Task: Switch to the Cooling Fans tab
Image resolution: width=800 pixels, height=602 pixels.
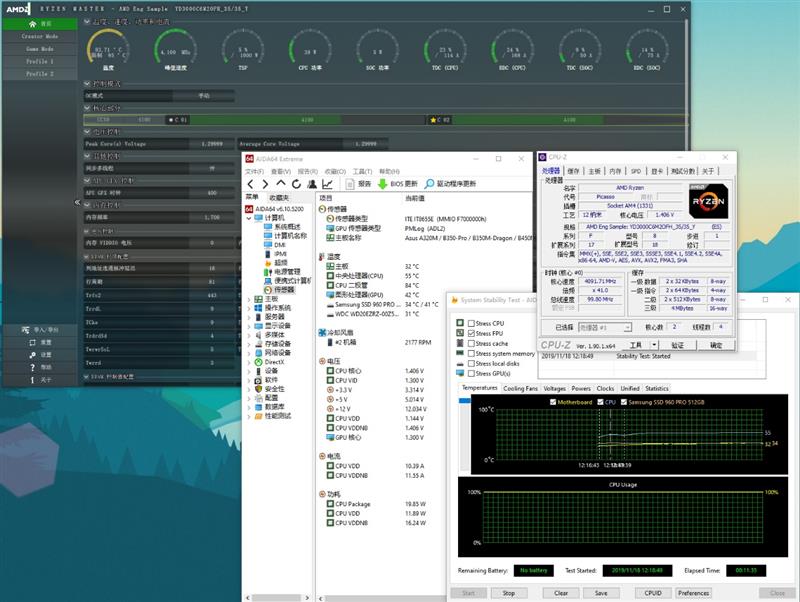Action: tap(520, 388)
